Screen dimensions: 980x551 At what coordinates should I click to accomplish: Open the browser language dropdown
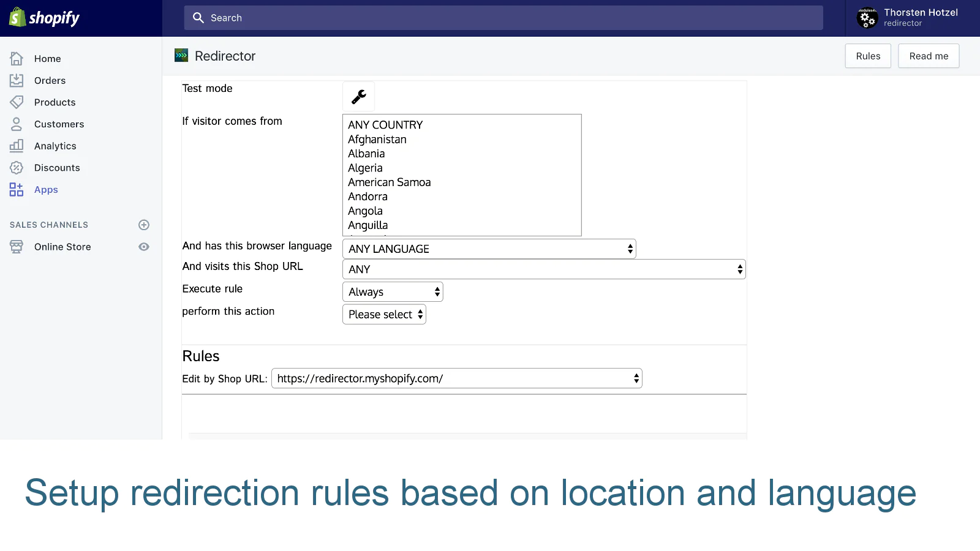click(489, 249)
